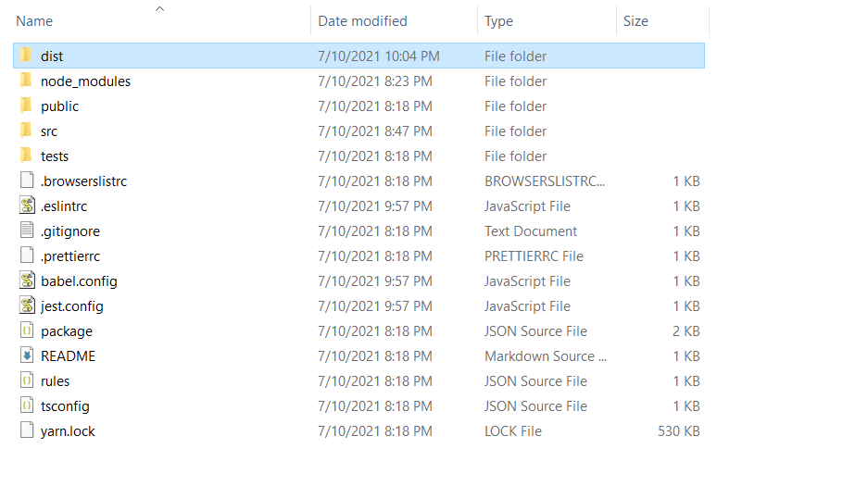Image resolution: width=868 pixels, height=486 pixels.
Task: Select the rules JSON file name
Action: pos(55,381)
